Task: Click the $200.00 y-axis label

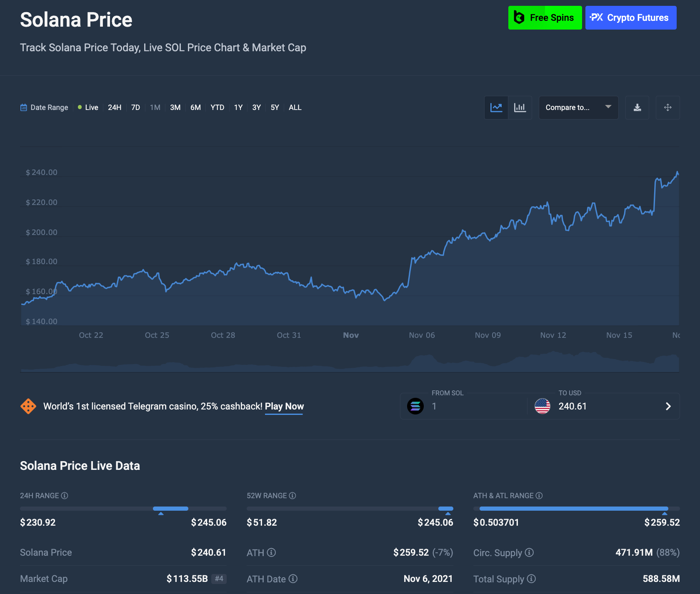Action: coord(42,232)
